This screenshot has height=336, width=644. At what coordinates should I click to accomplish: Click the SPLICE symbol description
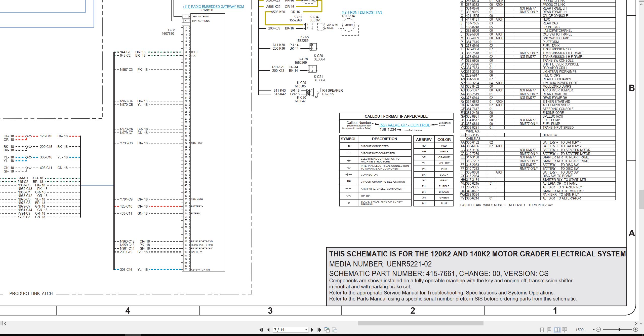(366, 196)
